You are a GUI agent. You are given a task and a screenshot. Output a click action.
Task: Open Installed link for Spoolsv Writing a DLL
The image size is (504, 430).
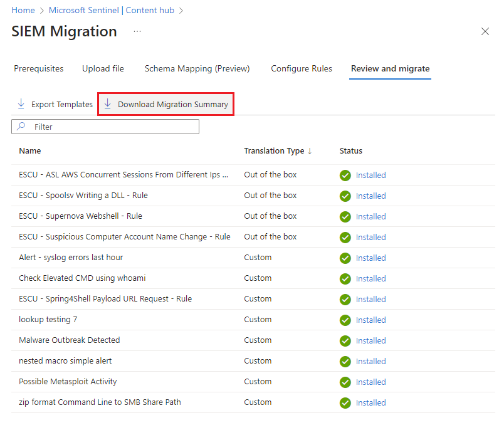tap(370, 196)
